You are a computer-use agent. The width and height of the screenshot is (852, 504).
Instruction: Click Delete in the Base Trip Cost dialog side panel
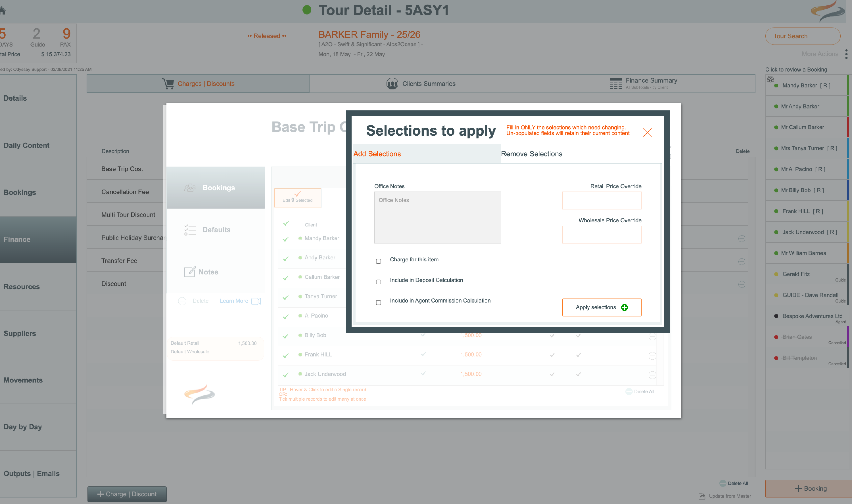[194, 301]
